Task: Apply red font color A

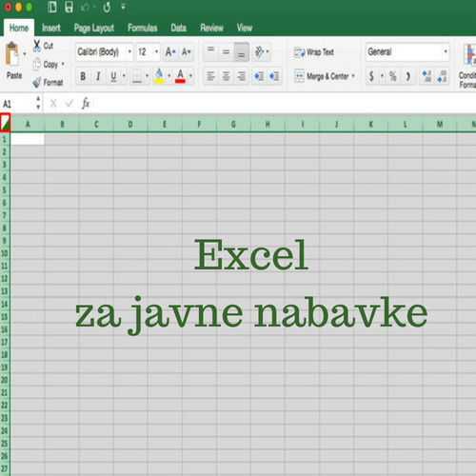Action: point(180,76)
